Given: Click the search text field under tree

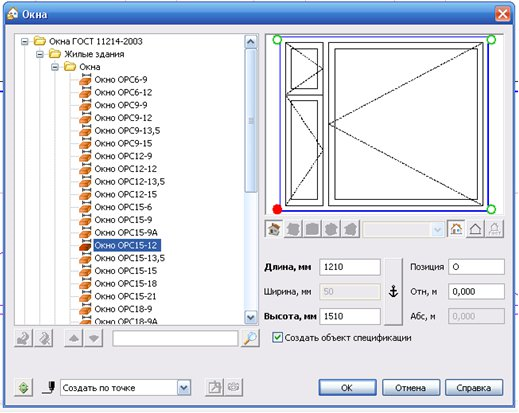Looking at the screenshot, I should (x=175, y=339).
